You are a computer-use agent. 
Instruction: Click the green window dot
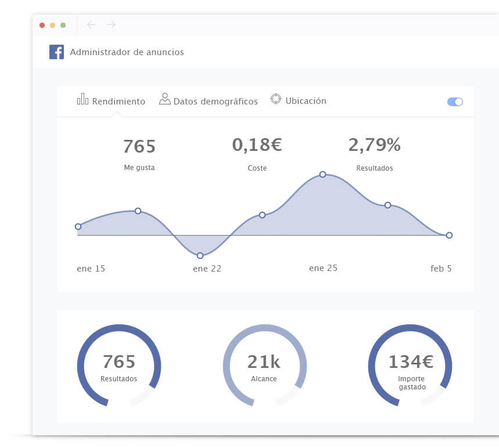tap(63, 25)
